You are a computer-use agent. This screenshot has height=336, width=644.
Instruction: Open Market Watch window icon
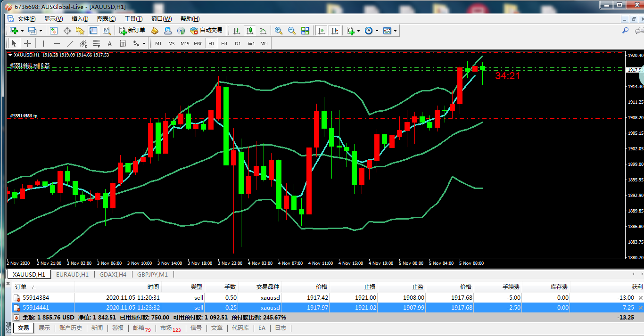(54, 31)
